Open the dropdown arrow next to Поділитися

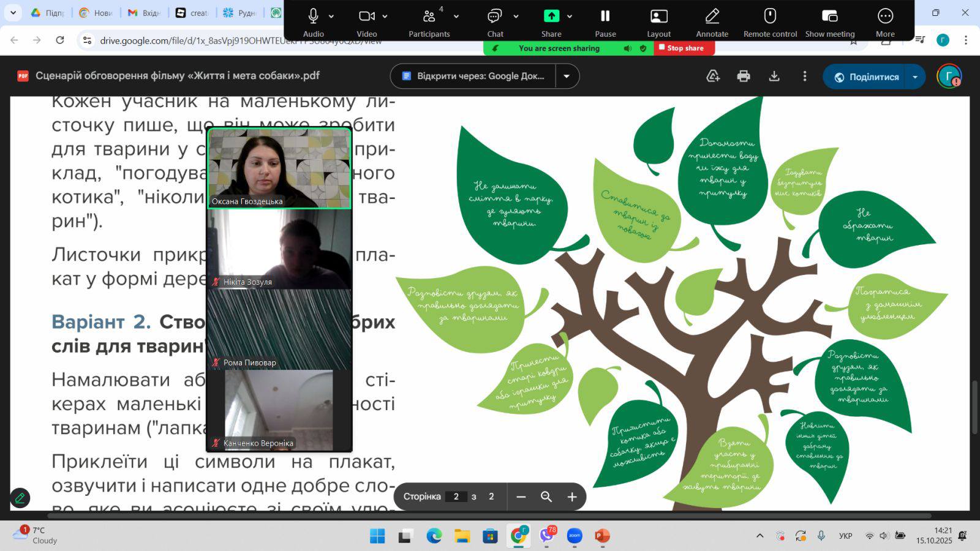[915, 77]
